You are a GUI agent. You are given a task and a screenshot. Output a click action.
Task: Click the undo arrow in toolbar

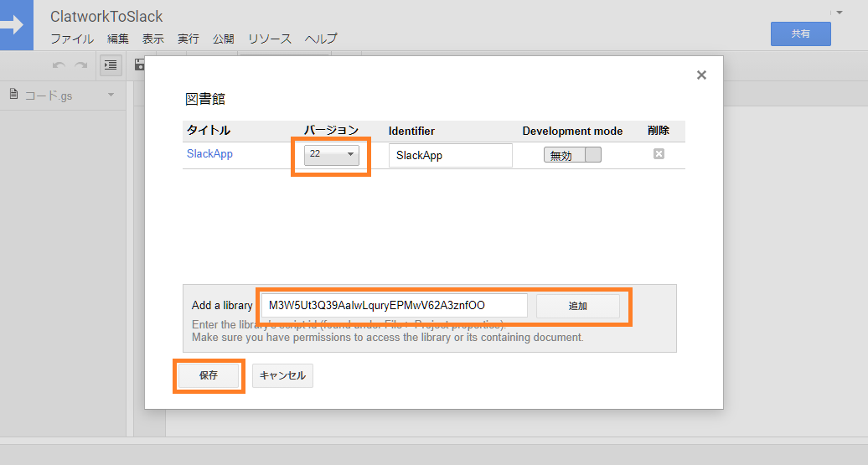(59, 65)
